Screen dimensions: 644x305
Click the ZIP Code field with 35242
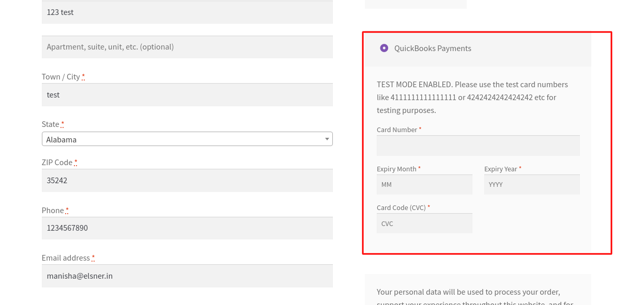point(187,181)
